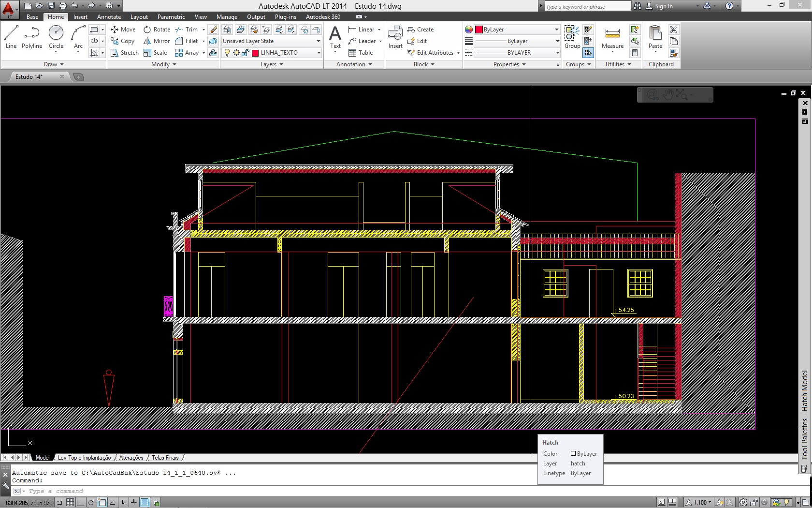This screenshot has width=812, height=508.
Task: Open the Insert ribbon tab
Action: 80,17
